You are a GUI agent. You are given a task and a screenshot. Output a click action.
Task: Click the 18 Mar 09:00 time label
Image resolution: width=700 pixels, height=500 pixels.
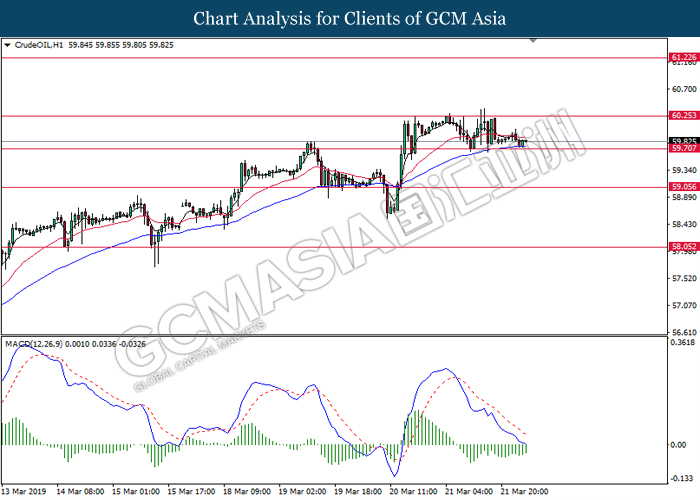click(x=244, y=492)
